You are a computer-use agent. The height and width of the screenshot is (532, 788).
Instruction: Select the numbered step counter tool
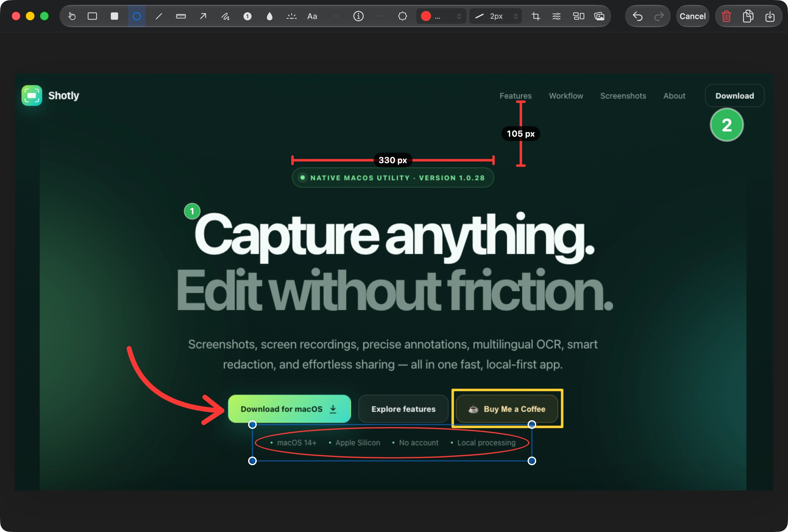(247, 16)
